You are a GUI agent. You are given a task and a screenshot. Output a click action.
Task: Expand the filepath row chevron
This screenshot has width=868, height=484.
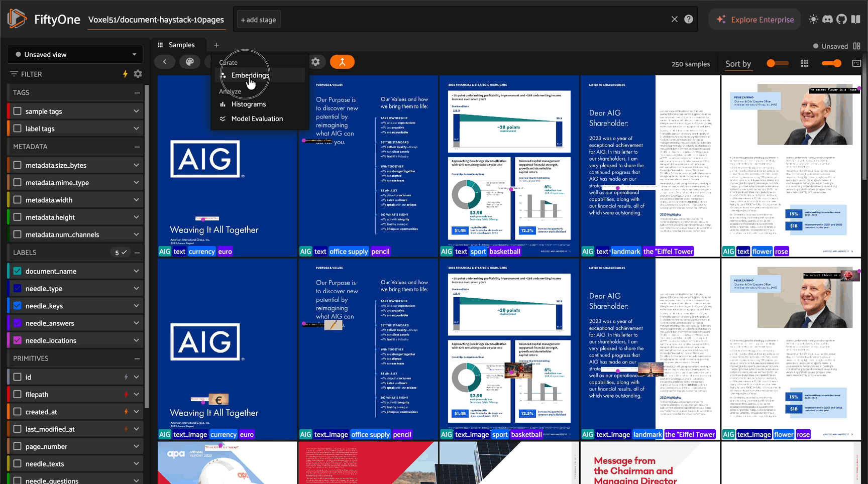pos(136,395)
